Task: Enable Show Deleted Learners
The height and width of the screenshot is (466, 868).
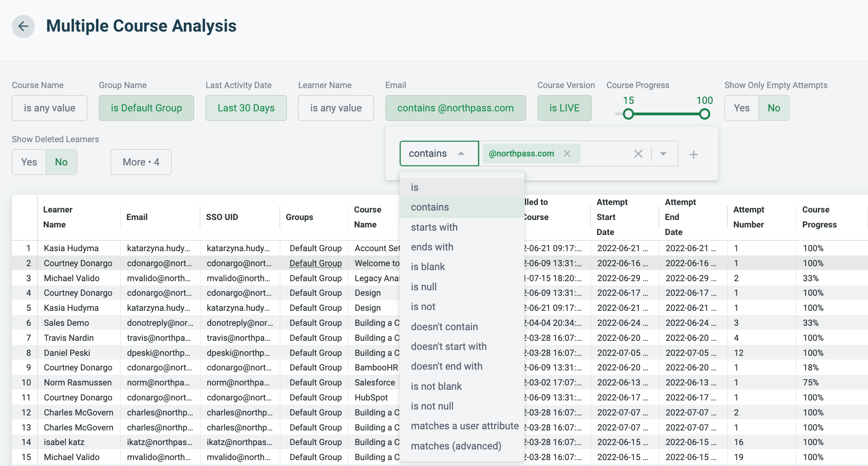Action: 28,162
